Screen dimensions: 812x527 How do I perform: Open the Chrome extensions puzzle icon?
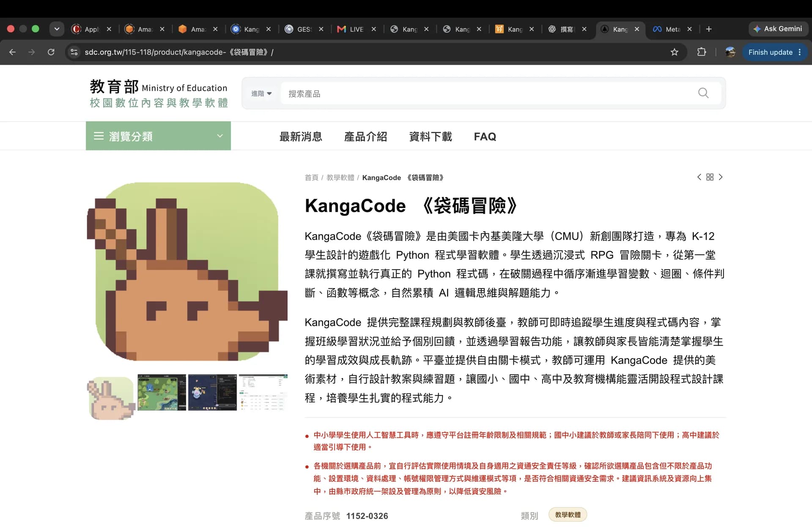701,52
